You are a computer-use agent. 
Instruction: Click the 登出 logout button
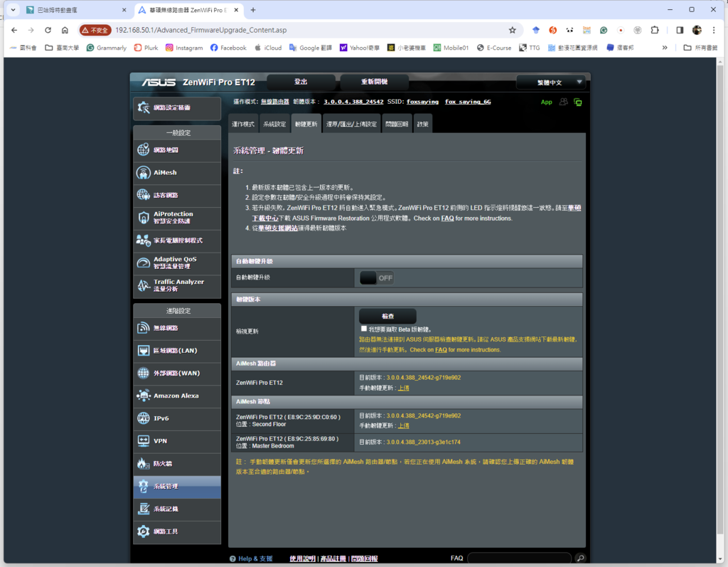(301, 83)
